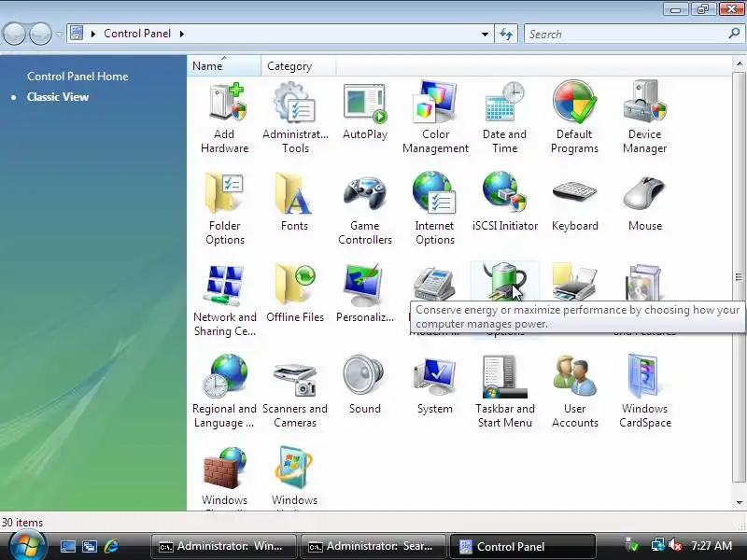Screen dimensions: 747x560
Task: Open the Personalization icon
Action: (x=365, y=294)
